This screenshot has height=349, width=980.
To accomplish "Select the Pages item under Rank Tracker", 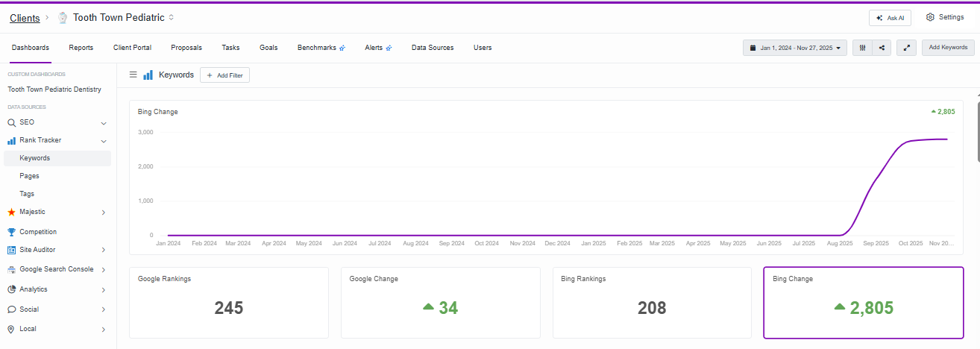I will click(29, 176).
